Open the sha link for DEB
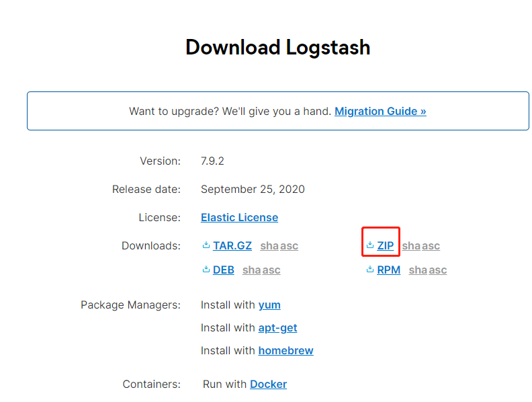This screenshot has width=532, height=402. pos(252,270)
